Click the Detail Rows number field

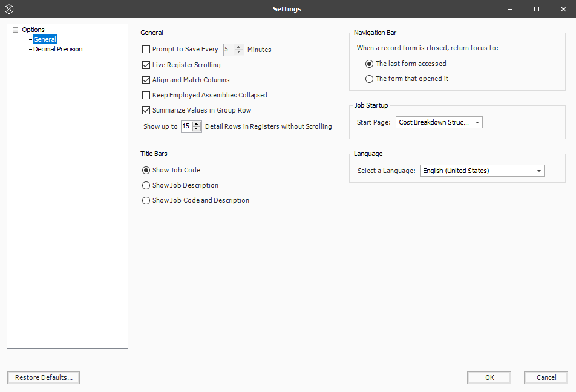click(186, 126)
